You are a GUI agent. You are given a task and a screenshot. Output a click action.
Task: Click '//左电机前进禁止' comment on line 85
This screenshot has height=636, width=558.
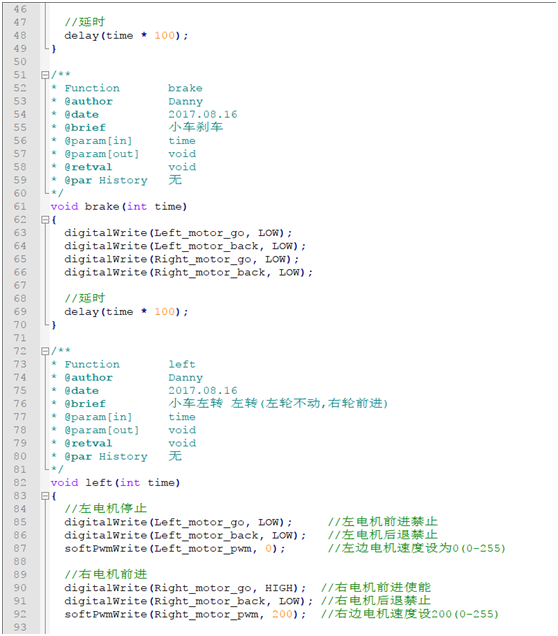(383, 522)
